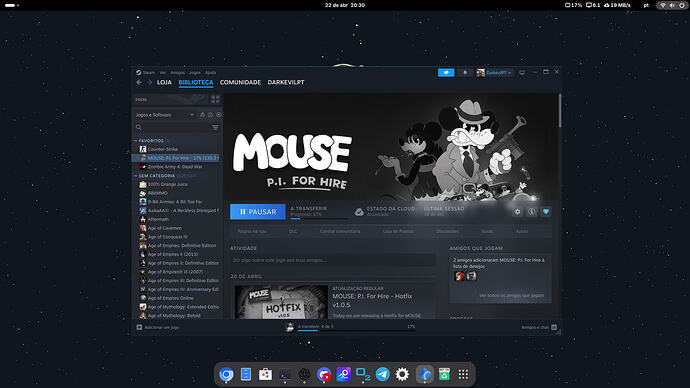Collapse the FAVORITOS category
This screenshot has height=388, width=690.
[x=136, y=141]
